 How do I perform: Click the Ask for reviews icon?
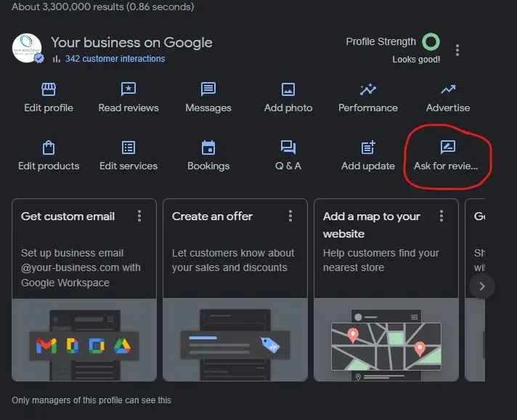coord(448,148)
